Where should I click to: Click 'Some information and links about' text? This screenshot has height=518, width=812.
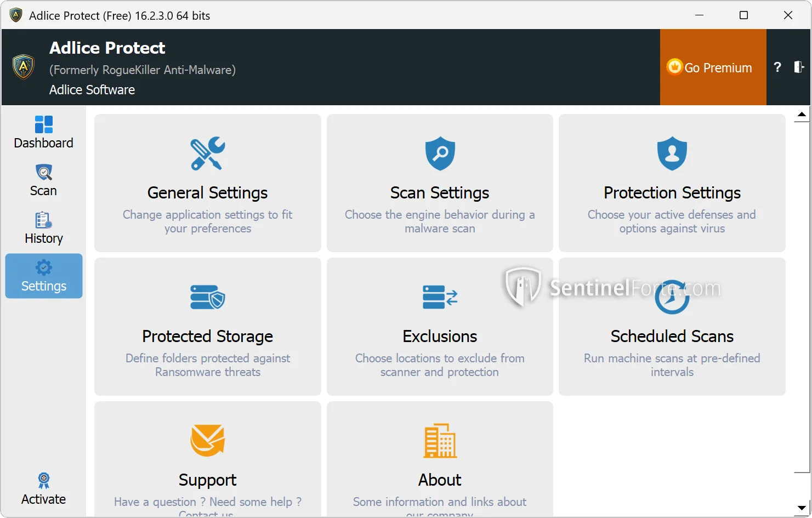440,502
